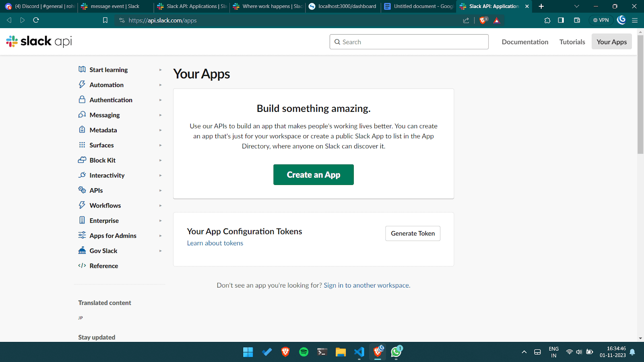This screenshot has height=362, width=644.
Task: Show hidden system tray icons
Action: tap(524, 352)
